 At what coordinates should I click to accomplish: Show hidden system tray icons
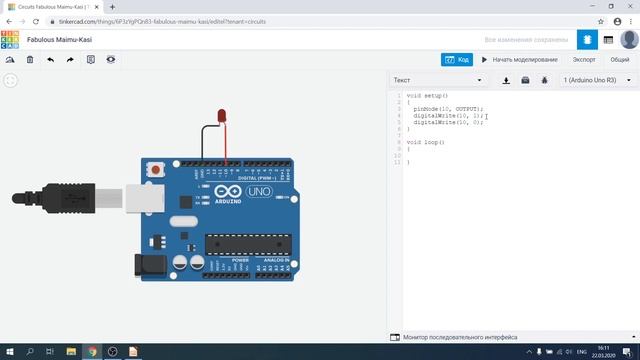(529, 351)
